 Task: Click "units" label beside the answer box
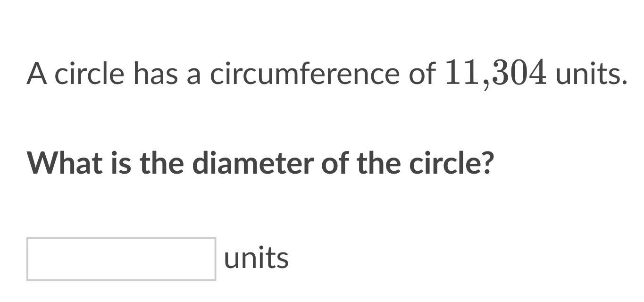click(256, 258)
